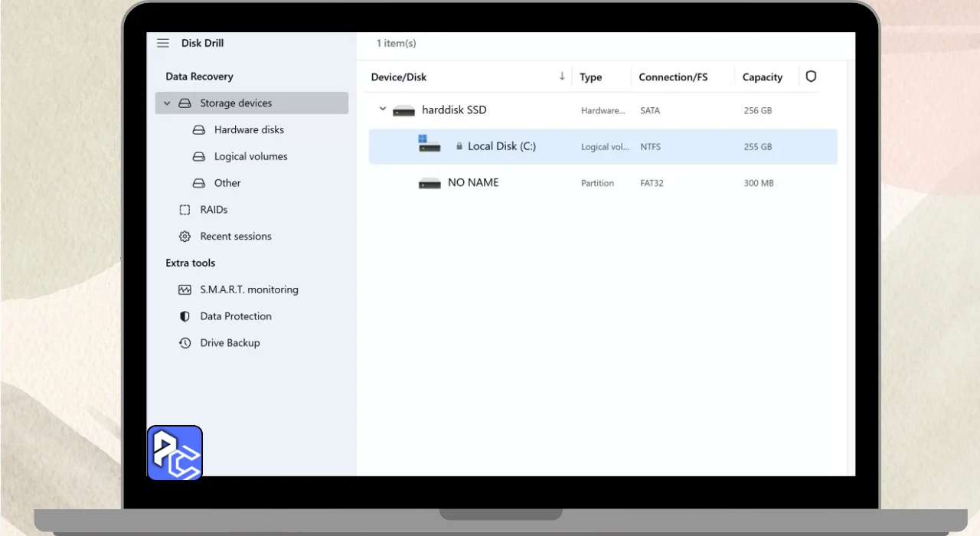
Task: Click the Hardware disks drive icon
Action: [199, 130]
